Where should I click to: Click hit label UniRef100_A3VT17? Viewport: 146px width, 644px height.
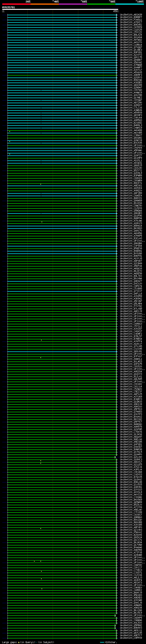(x=131, y=70)
